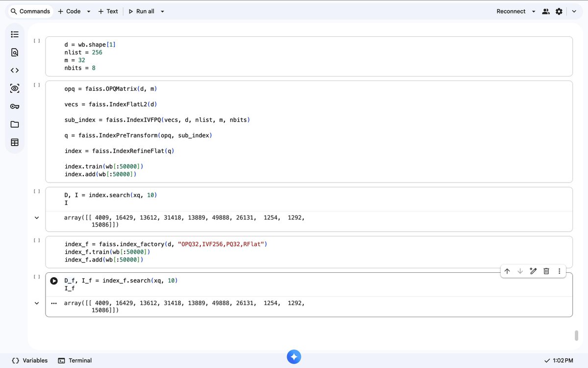Click the line 'vecs = faiss.IndexFlatL2(d)'
This screenshot has width=588, height=368.
110,105
